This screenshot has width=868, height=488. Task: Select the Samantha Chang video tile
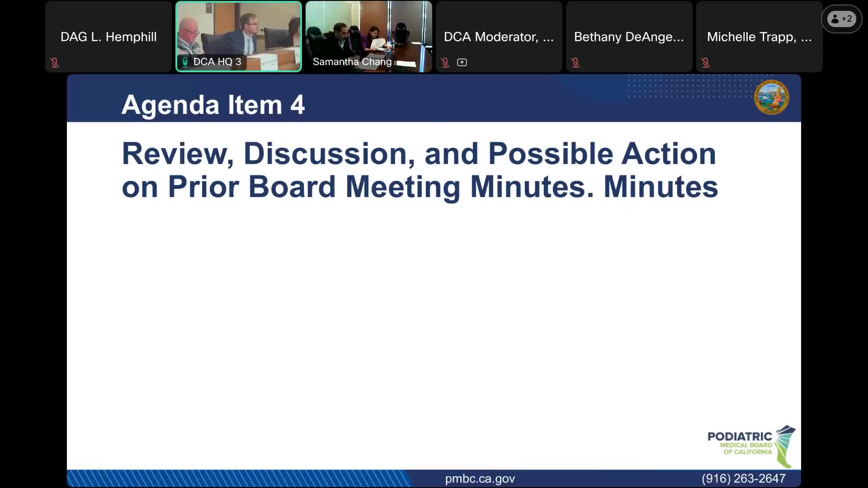click(368, 36)
